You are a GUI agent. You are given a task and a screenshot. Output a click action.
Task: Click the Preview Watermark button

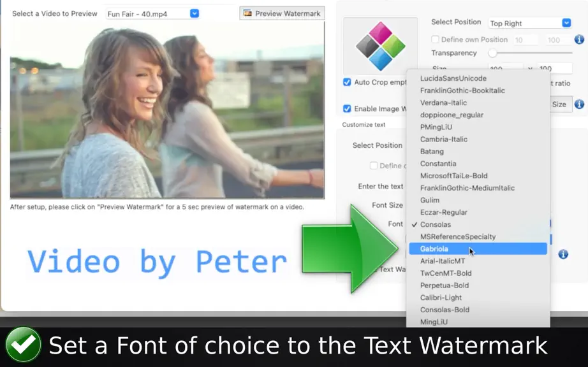pyautogui.click(x=282, y=13)
